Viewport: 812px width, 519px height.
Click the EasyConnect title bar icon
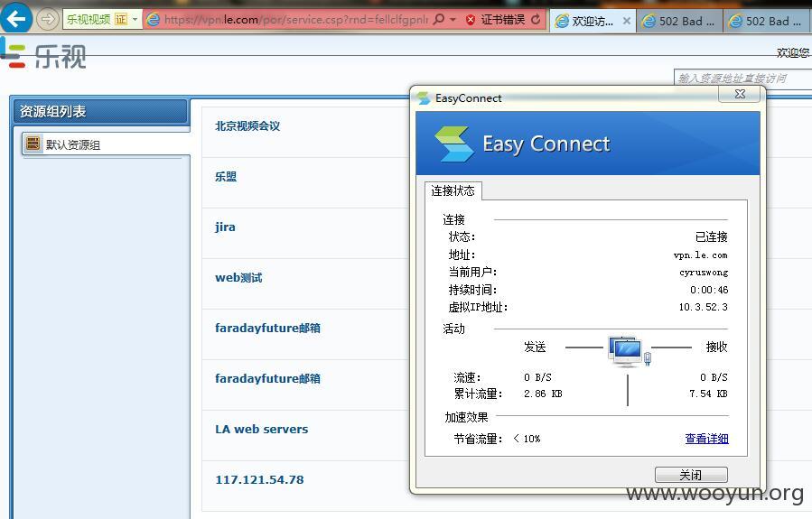pyautogui.click(x=424, y=97)
